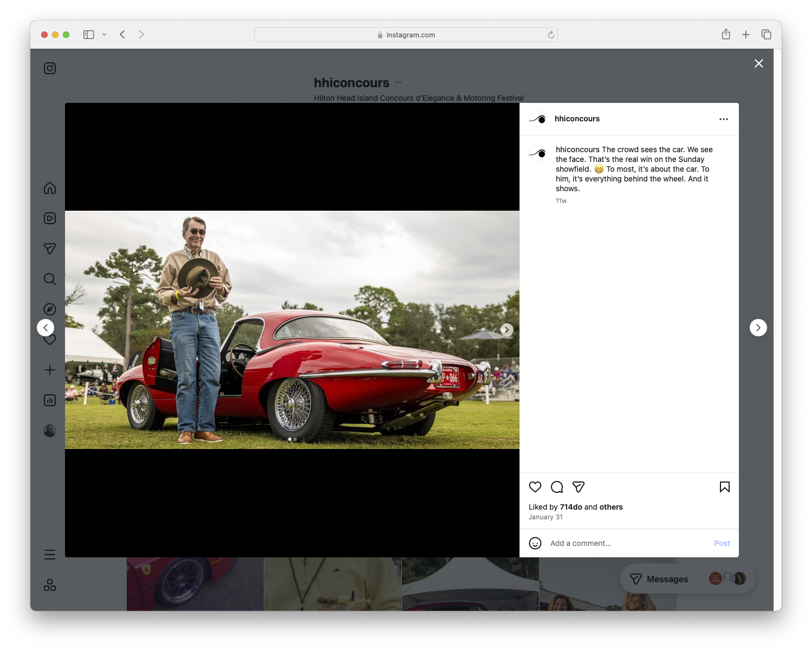Open the Notifications heart icon
The width and height of the screenshot is (812, 651).
pos(49,340)
